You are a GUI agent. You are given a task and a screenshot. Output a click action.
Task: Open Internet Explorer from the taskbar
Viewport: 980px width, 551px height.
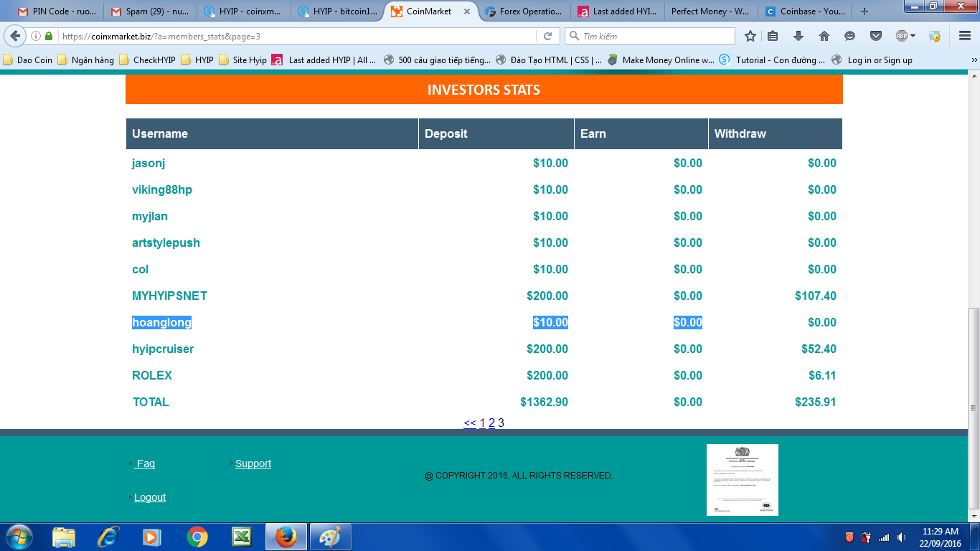click(x=108, y=537)
